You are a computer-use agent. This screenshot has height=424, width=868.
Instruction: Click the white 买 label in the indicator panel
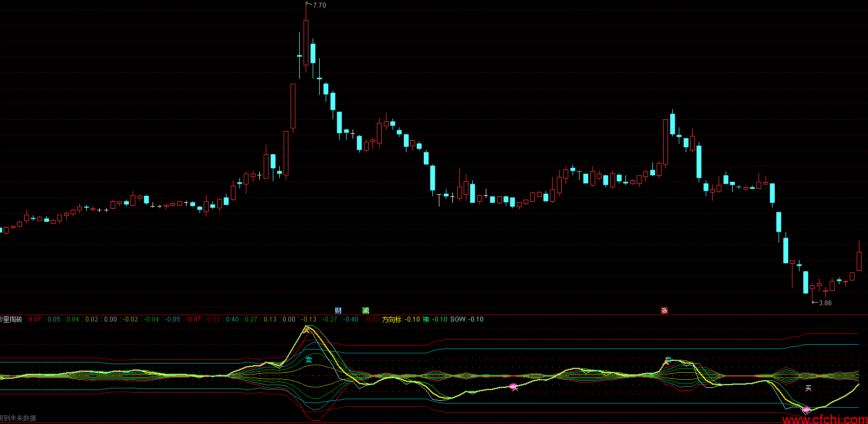pyautogui.click(x=808, y=388)
